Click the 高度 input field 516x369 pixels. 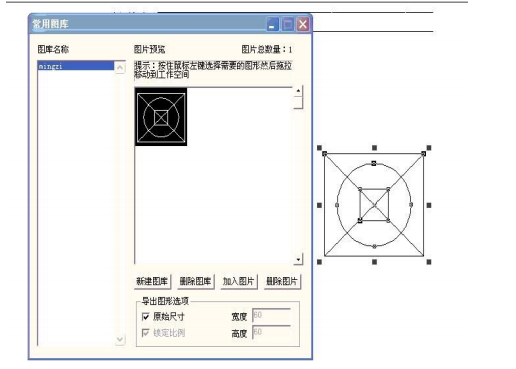271,332
